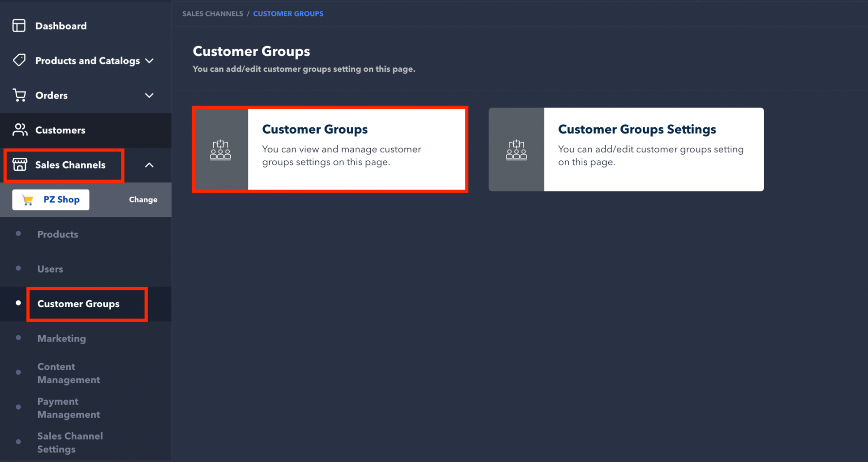Viewport: 868px width, 462px height.
Task: Click Change to switch sales channel
Action: [143, 199]
